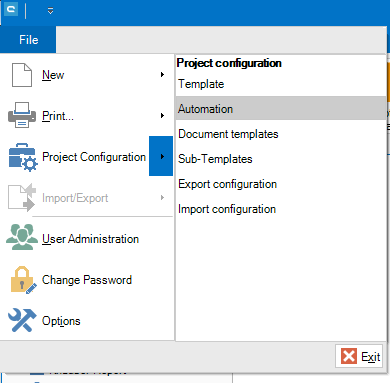390x383 pixels.
Task: Open the quick access toolbar customize dropdown
Action: (50, 11)
